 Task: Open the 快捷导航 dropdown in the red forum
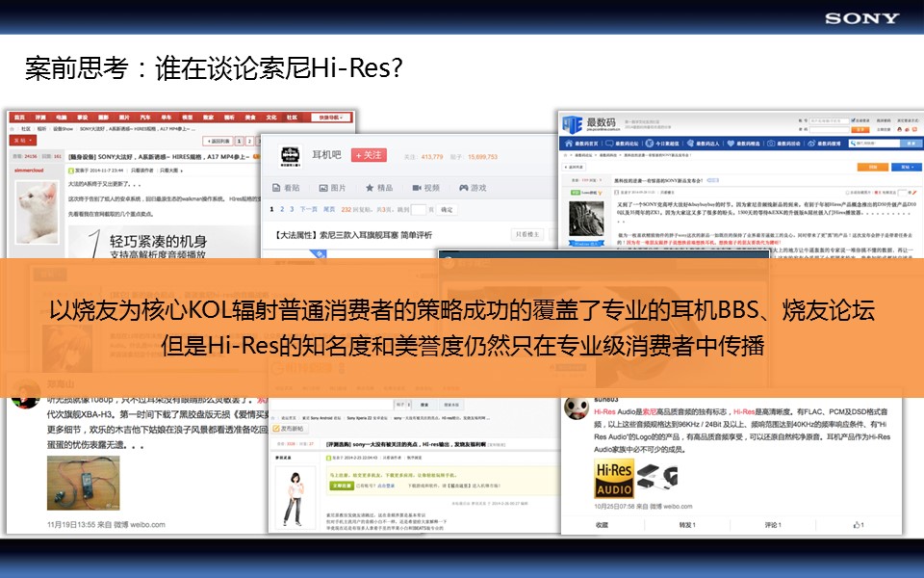click(x=330, y=118)
